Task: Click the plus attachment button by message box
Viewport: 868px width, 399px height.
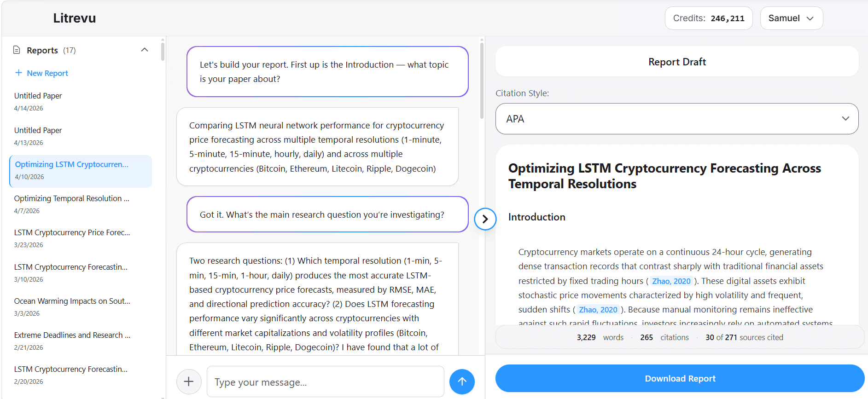Action: click(189, 382)
